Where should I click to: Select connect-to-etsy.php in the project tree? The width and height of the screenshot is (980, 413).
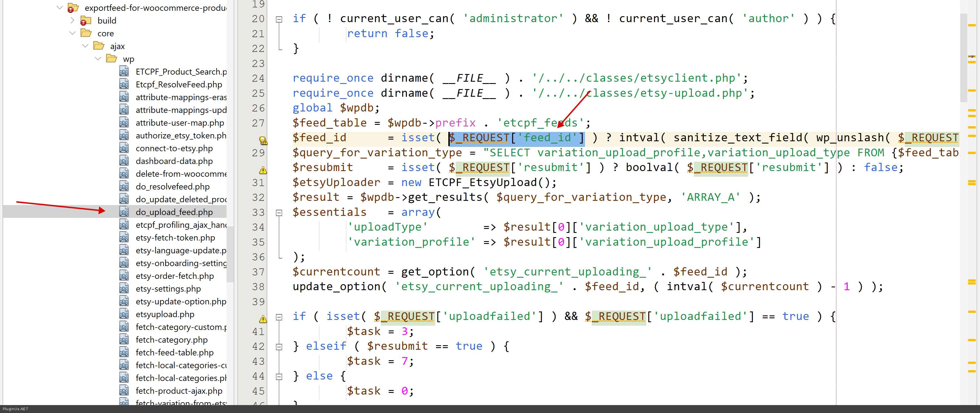point(174,148)
